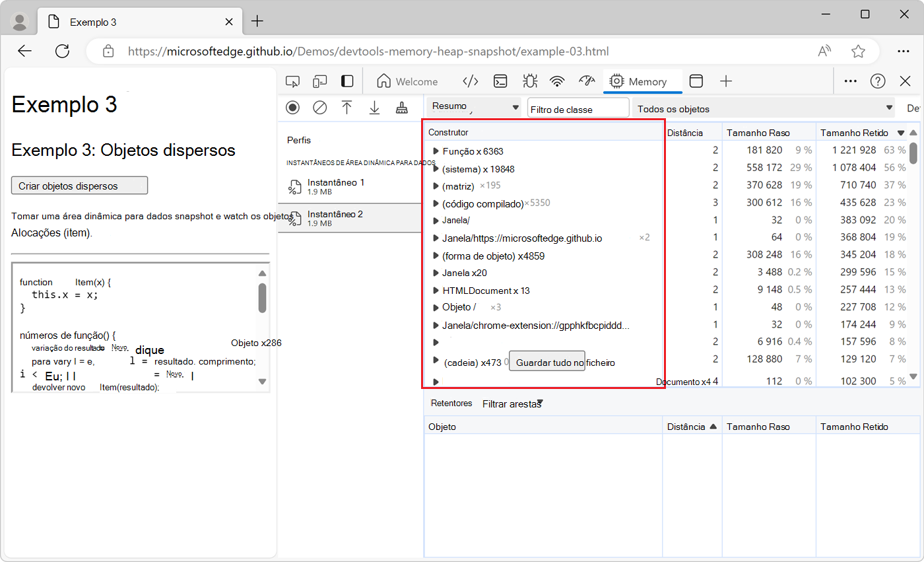Toggle device emulation icon
The image size is (924, 562).
coord(320,81)
